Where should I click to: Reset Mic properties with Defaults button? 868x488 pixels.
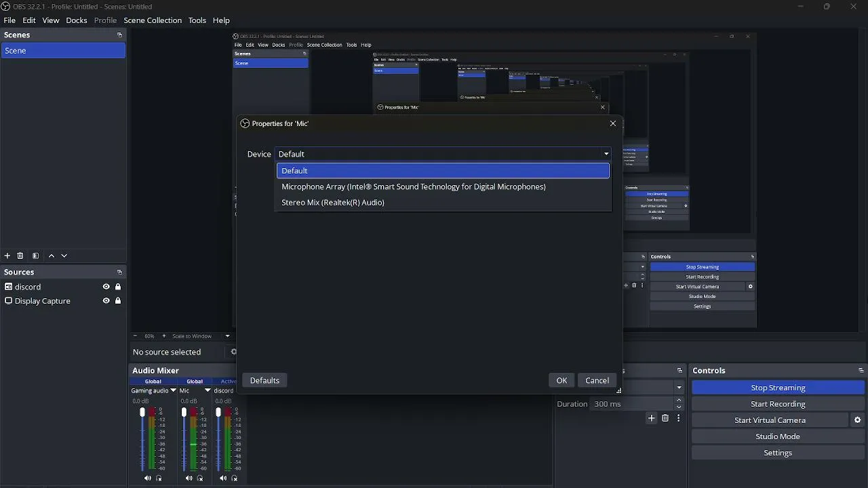point(264,380)
